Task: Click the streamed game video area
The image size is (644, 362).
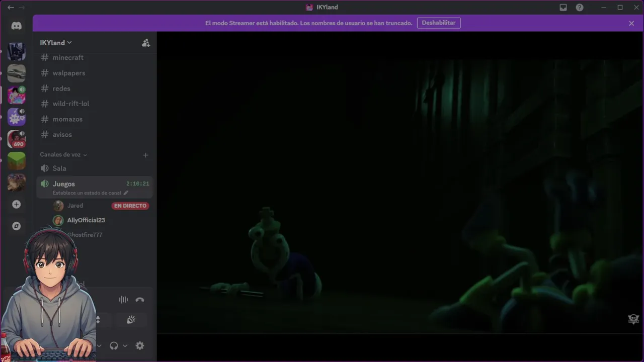Action: tap(400, 196)
